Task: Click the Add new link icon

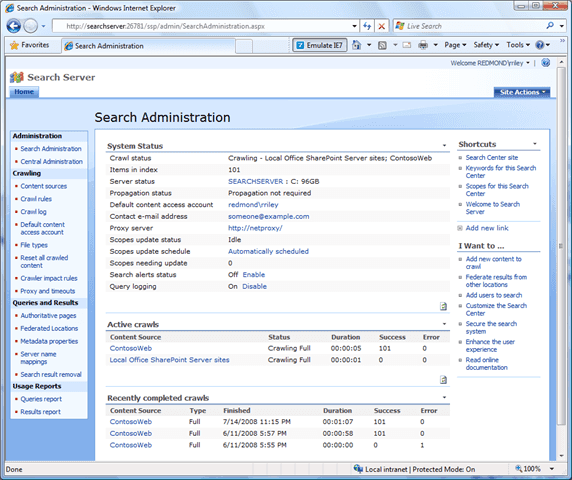Action: [x=460, y=228]
